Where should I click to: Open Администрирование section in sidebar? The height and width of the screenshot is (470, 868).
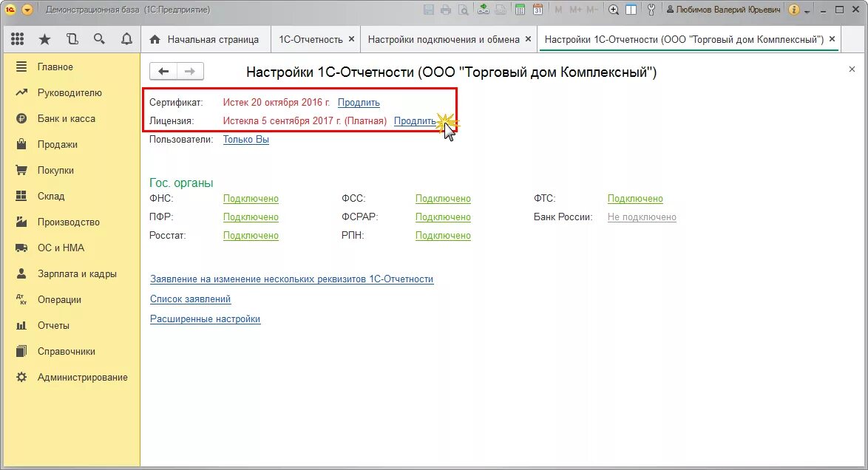71,378
